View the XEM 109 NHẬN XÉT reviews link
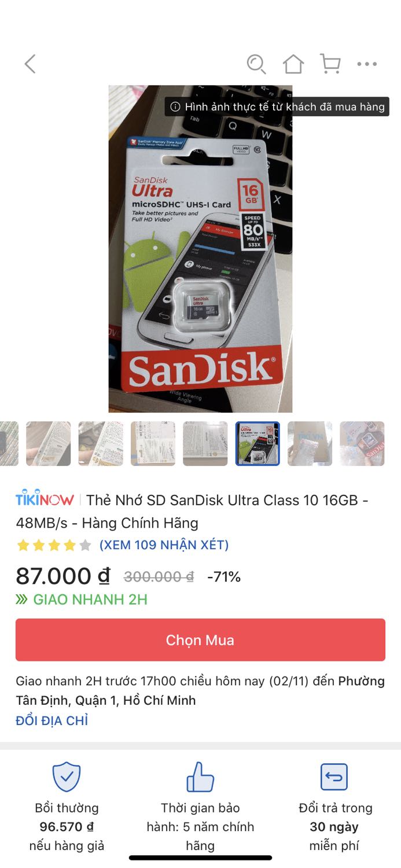The image size is (401, 868). click(x=164, y=545)
